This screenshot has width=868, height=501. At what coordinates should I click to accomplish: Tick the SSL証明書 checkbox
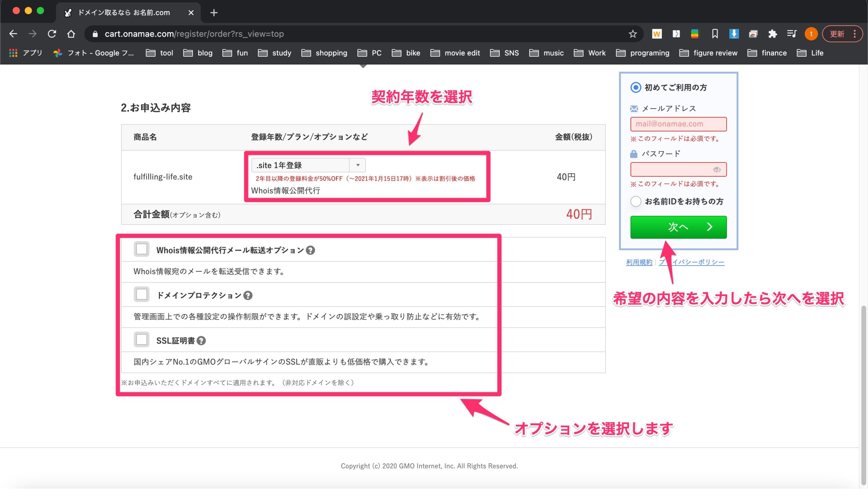pos(141,340)
